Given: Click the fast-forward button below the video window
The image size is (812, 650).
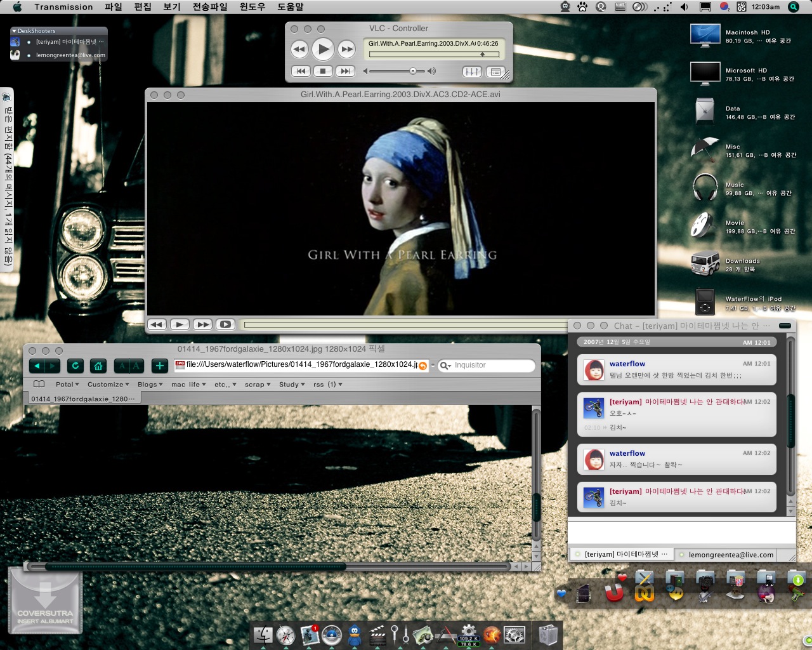Looking at the screenshot, I should [x=202, y=324].
